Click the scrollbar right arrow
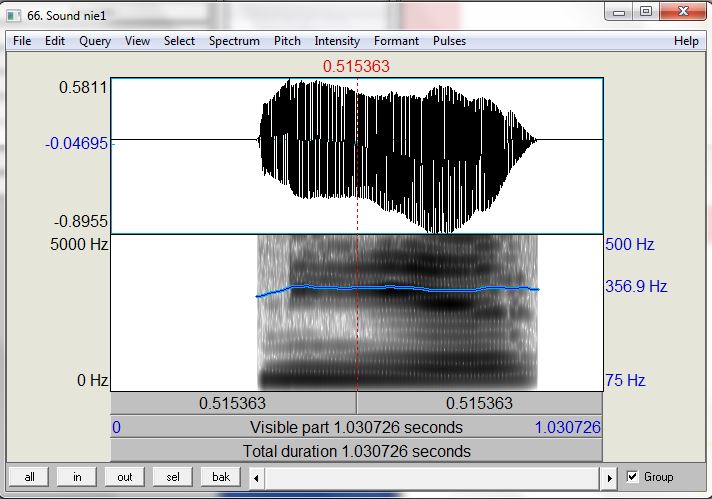 click(x=609, y=478)
